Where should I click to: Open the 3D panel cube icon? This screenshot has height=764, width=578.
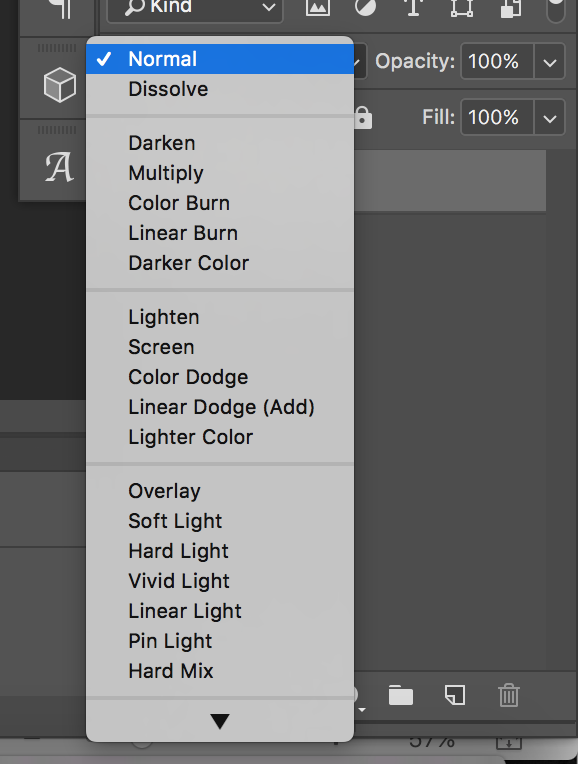tap(59, 85)
